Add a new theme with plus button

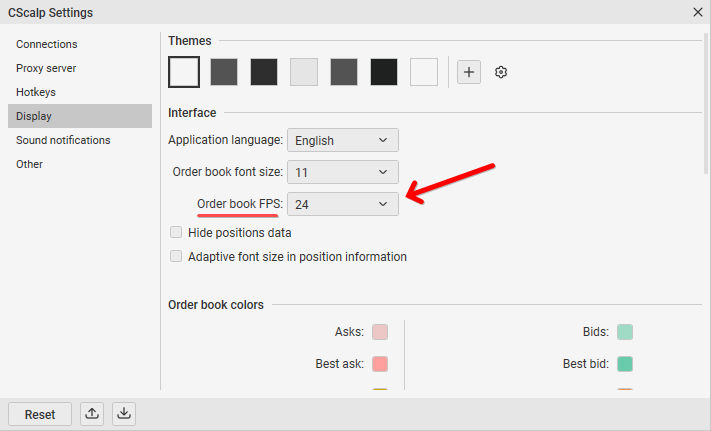[x=468, y=72]
